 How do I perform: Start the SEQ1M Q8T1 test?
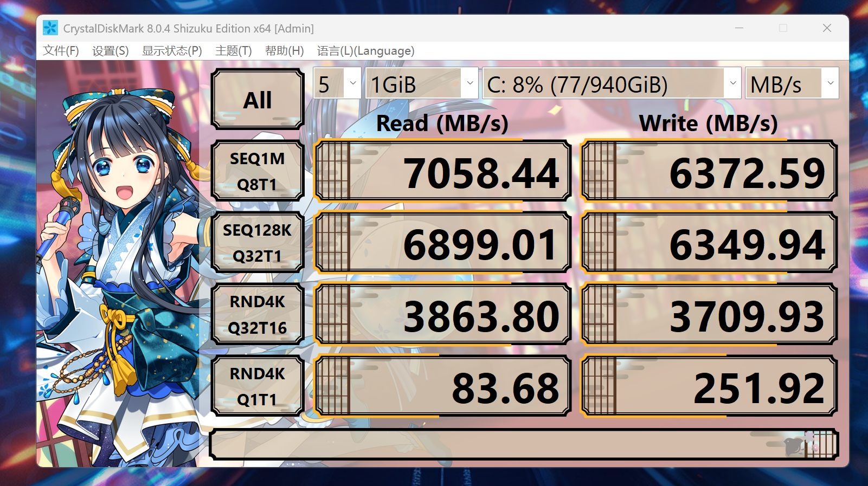[x=258, y=171]
